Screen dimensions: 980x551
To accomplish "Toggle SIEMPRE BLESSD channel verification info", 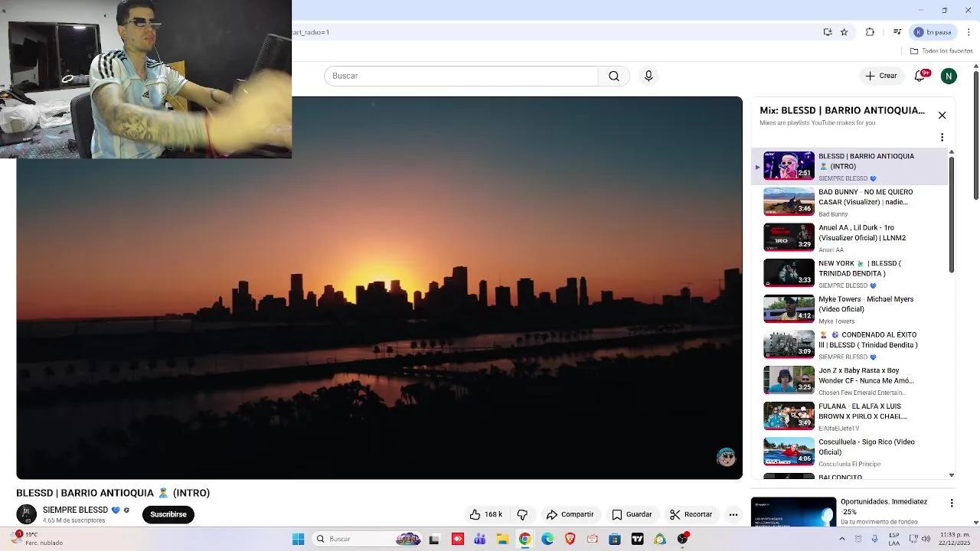I will pyautogui.click(x=126, y=510).
